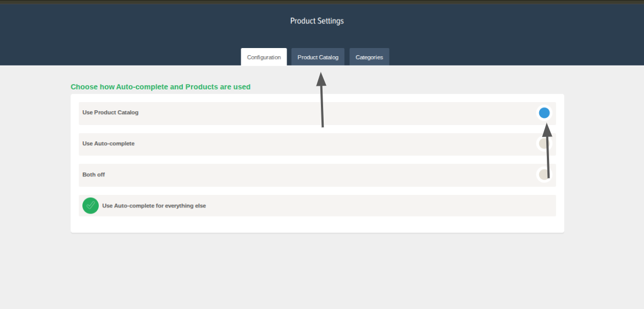644x309 pixels.
Task: Click the 'Both off' label text
Action: [94, 175]
